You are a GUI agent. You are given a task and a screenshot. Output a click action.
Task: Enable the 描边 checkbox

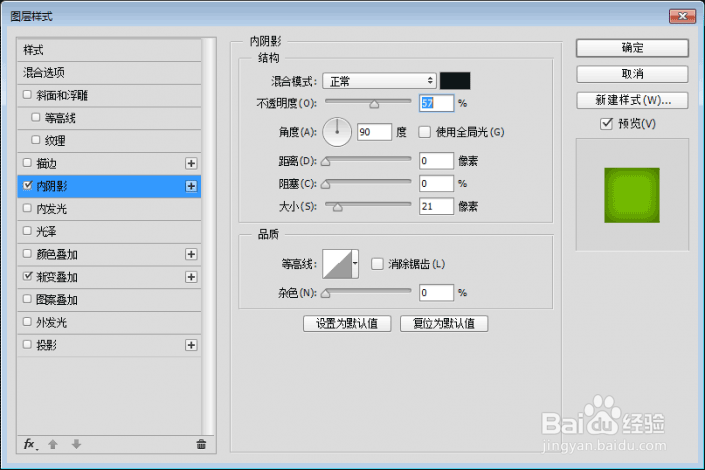[x=27, y=162]
